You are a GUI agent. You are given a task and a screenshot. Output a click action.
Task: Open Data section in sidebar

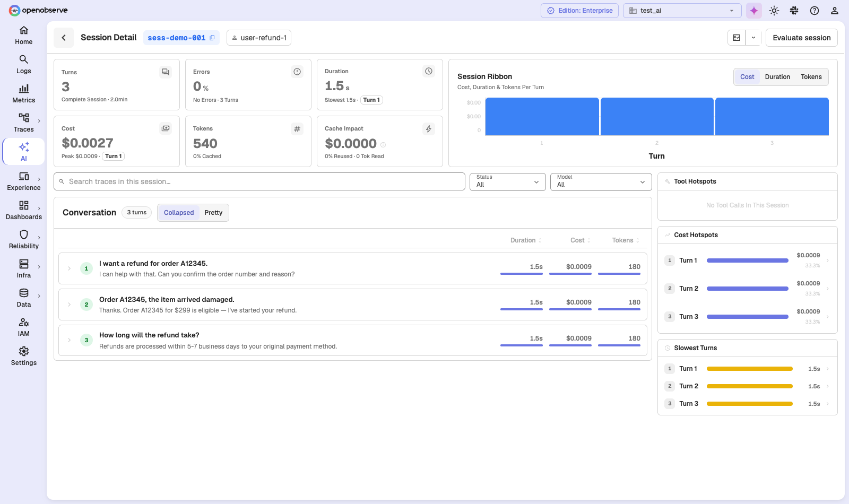tap(23, 298)
